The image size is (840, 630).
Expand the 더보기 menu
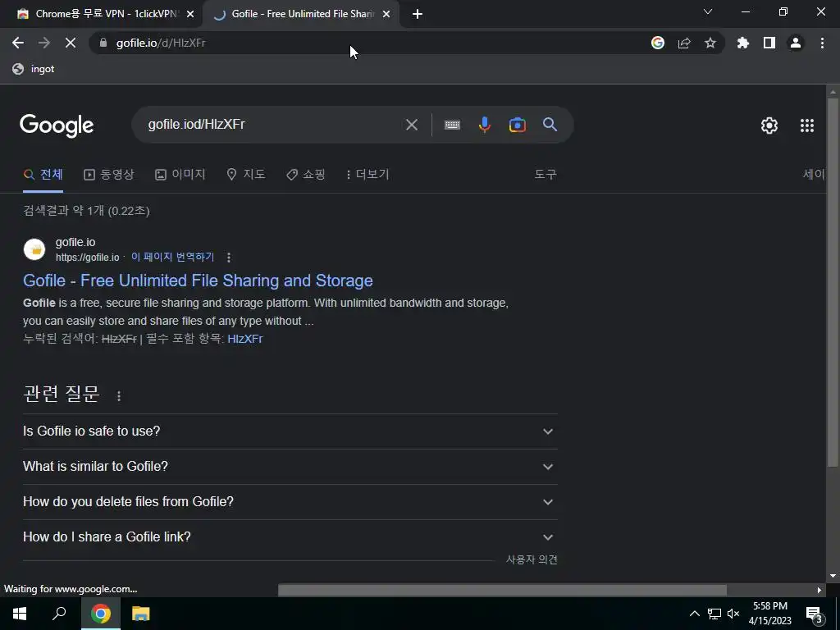[x=367, y=175]
